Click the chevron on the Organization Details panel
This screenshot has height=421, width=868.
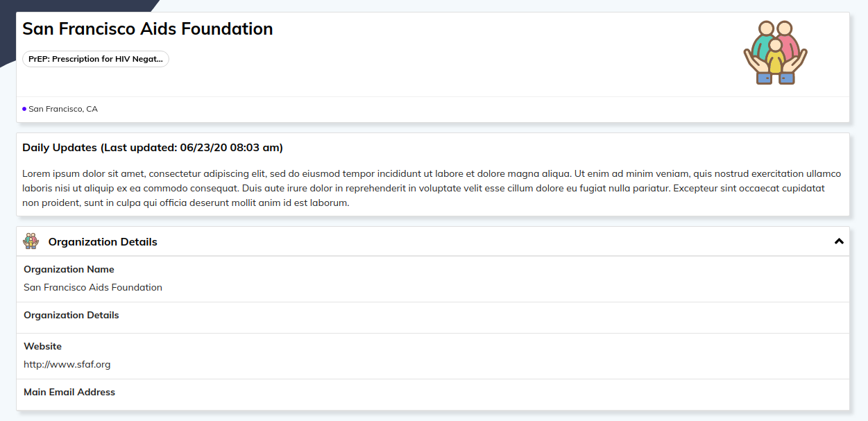pos(839,241)
